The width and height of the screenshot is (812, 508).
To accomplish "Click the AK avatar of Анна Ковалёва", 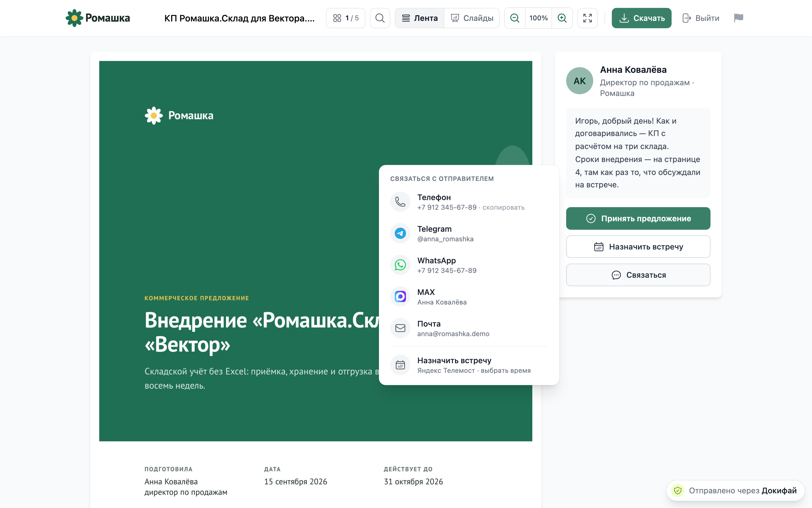I will click(x=579, y=81).
